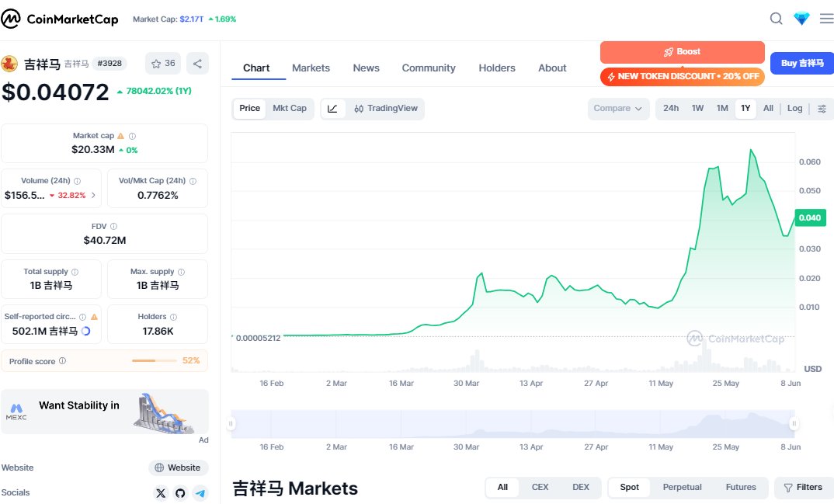This screenshot has height=504, width=834.
Task: Select the line chart icon
Action: (x=332, y=109)
